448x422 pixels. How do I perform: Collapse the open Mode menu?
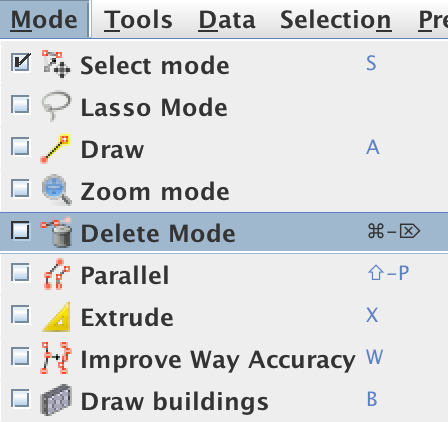point(44,19)
